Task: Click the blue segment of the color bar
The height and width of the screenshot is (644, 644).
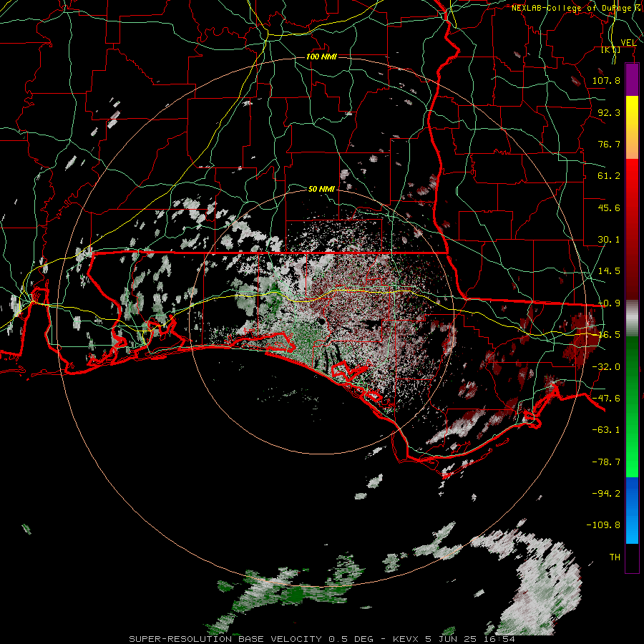Action: 632,509
